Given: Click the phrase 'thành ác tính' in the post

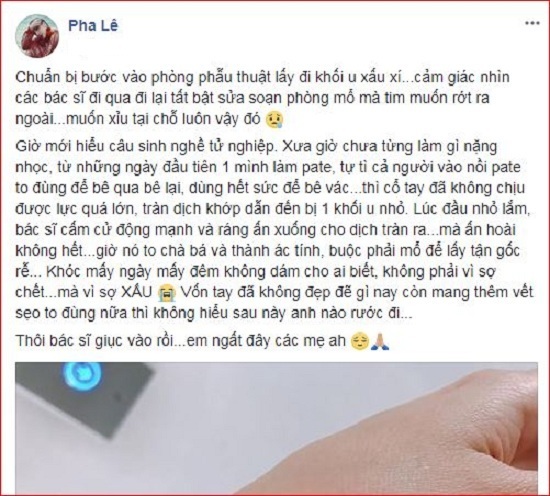Looking at the screenshot, I should [275, 251].
